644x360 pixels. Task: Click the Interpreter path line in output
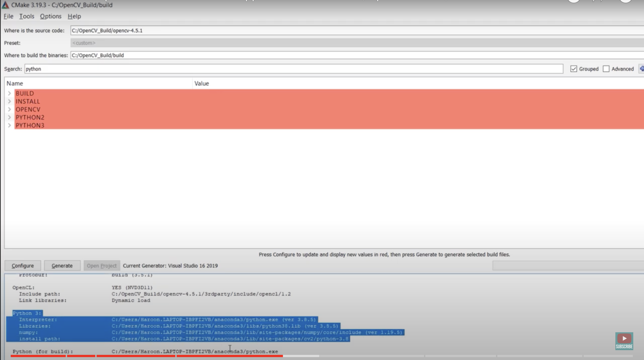(x=167, y=320)
